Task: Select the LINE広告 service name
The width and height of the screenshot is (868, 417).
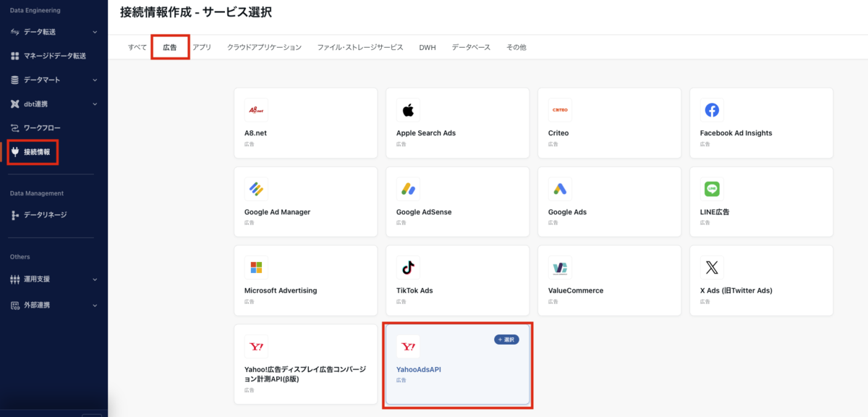Action: [x=715, y=212]
